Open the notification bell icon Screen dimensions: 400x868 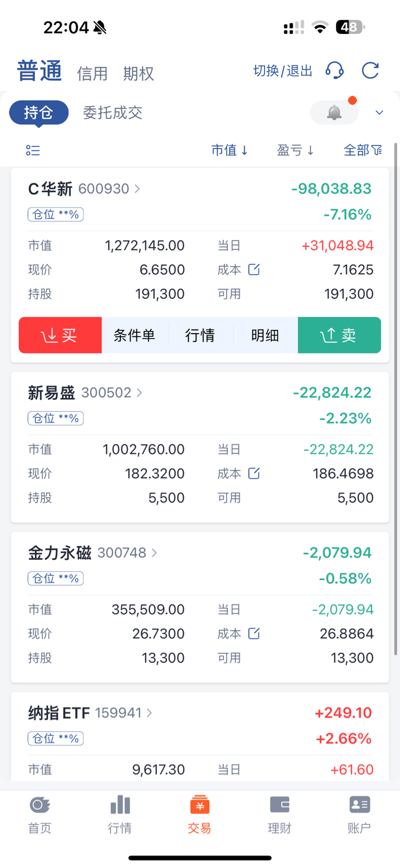[x=334, y=112]
